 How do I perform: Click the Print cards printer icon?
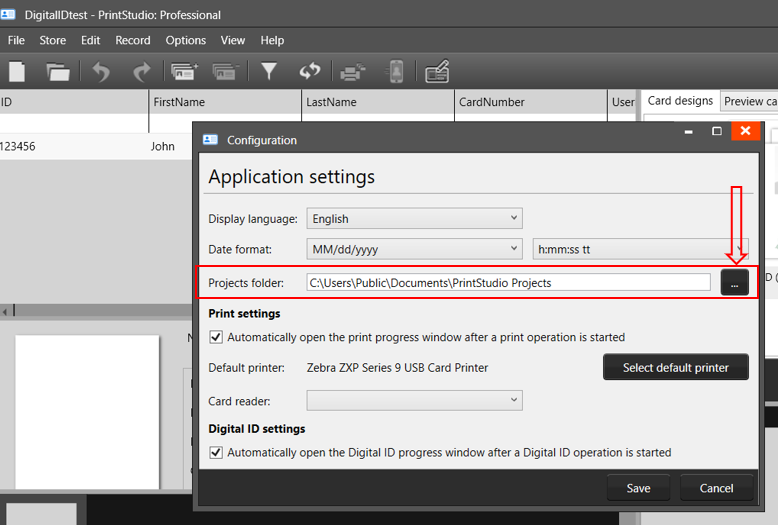[x=352, y=72]
